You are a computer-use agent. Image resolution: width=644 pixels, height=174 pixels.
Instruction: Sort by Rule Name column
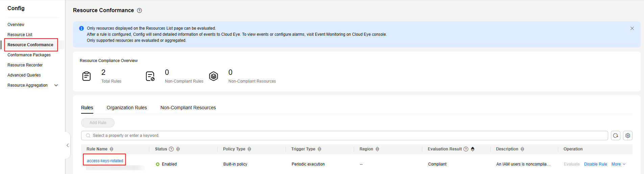coord(112,149)
